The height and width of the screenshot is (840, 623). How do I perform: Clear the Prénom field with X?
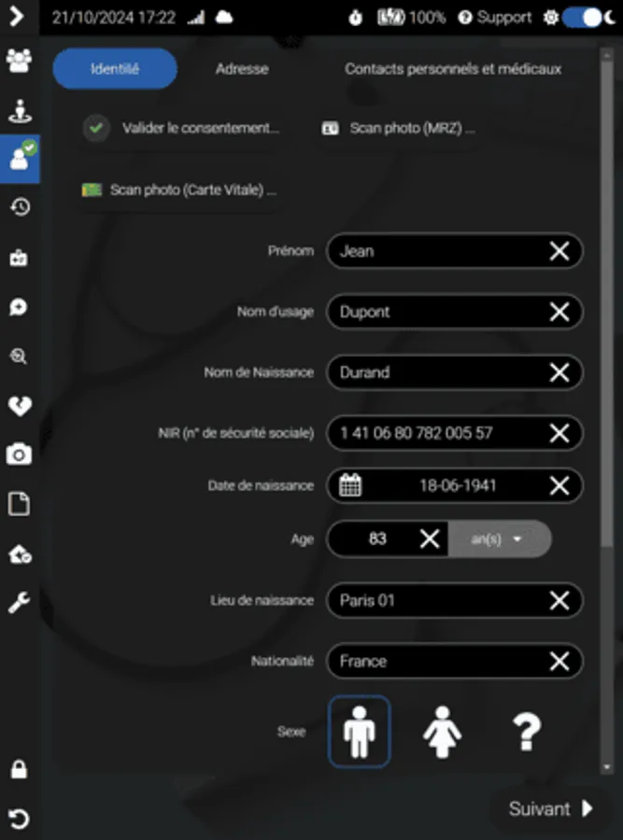(x=559, y=251)
